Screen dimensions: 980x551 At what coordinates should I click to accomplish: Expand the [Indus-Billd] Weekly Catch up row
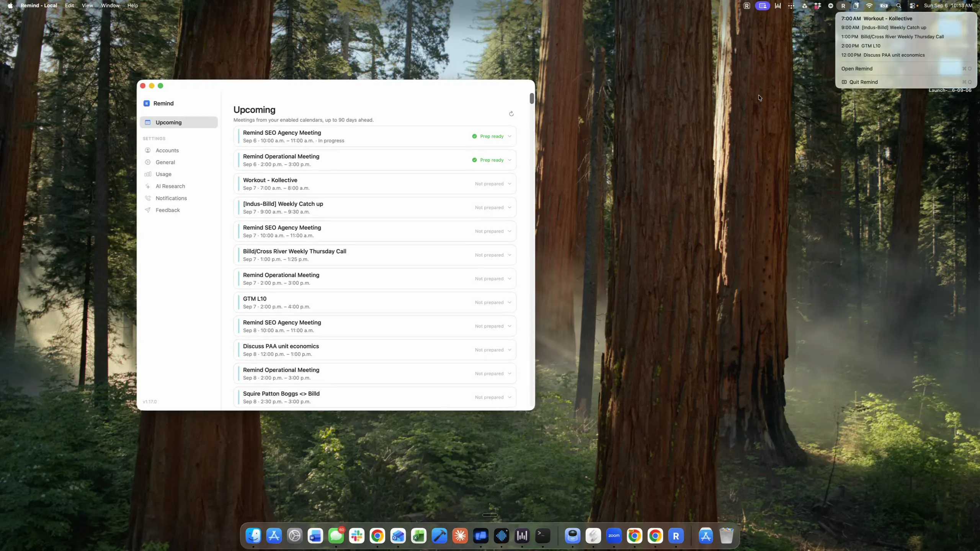point(510,207)
